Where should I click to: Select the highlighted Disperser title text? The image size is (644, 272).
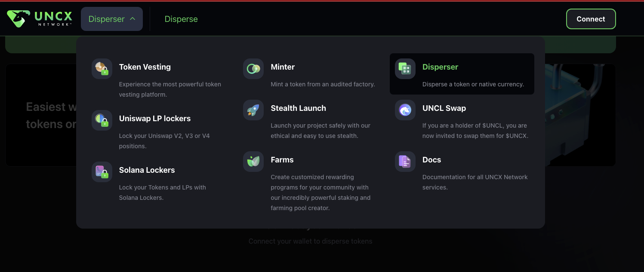point(440,67)
